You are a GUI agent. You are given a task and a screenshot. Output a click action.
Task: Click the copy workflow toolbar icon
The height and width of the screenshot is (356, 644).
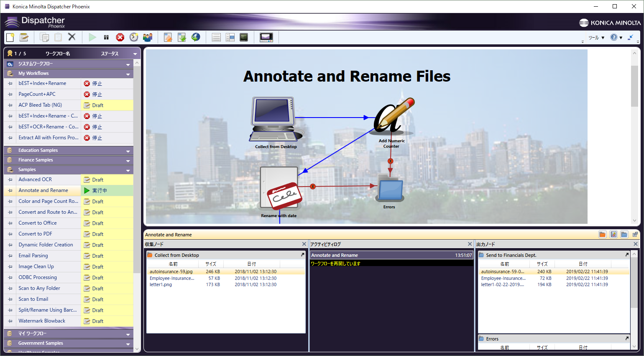pyautogui.click(x=44, y=37)
